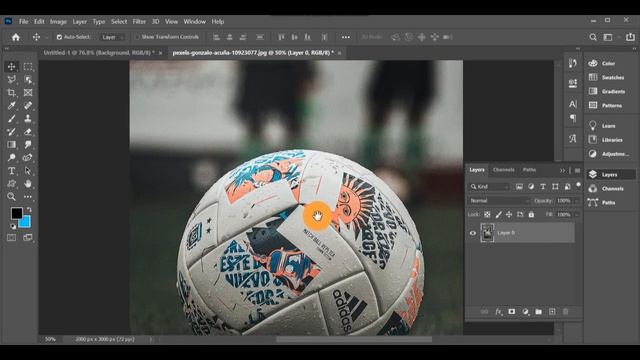Switch to the Untitled-1 document tab
This screenshot has width=640, height=360.
99,53
